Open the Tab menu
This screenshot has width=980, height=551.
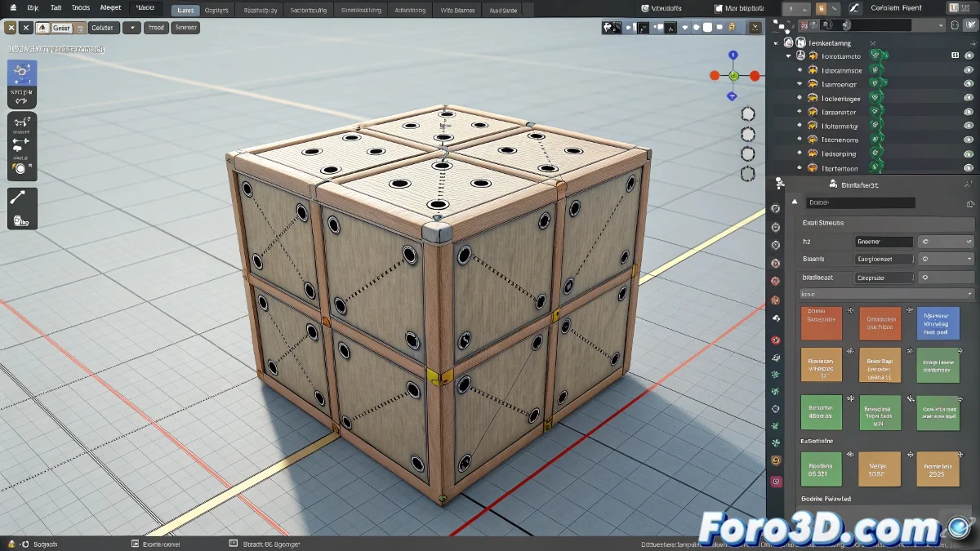[x=56, y=7]
